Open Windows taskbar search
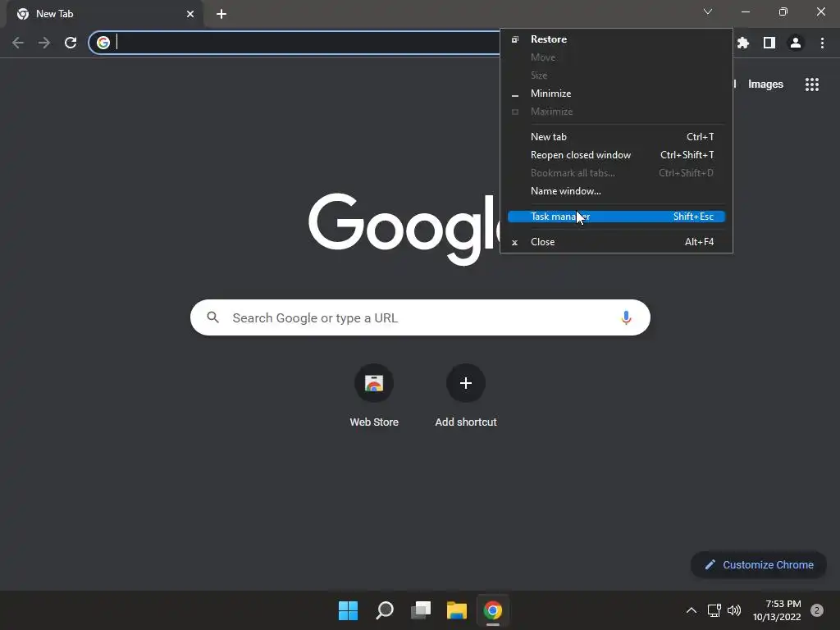This screenshot has height=630, width=840. 385,610
